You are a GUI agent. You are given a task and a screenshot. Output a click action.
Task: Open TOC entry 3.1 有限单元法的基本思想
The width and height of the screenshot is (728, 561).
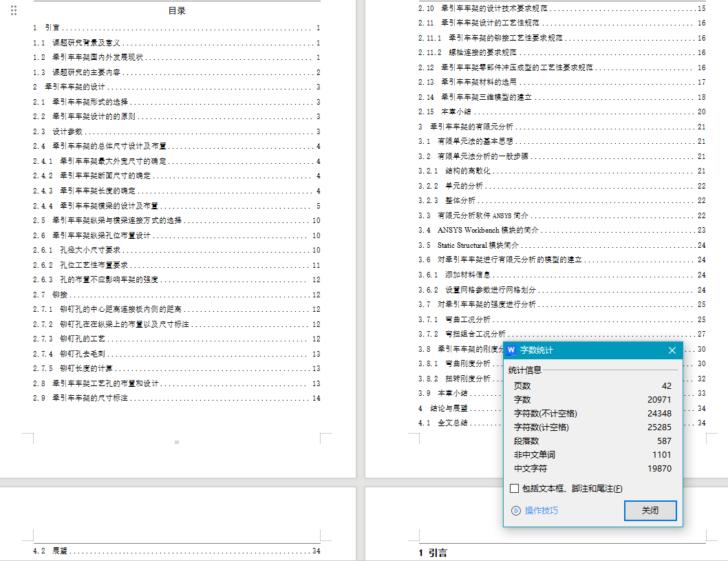[x=561, y=141]
